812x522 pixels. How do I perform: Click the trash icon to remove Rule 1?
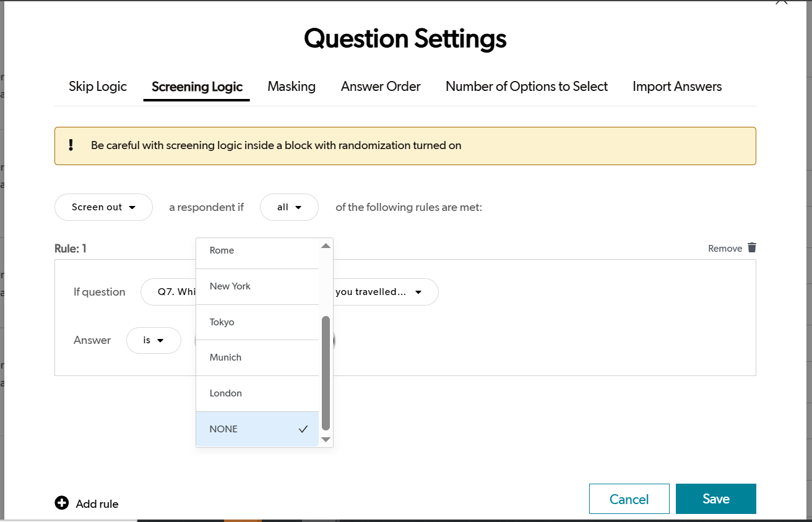point(751,247)
